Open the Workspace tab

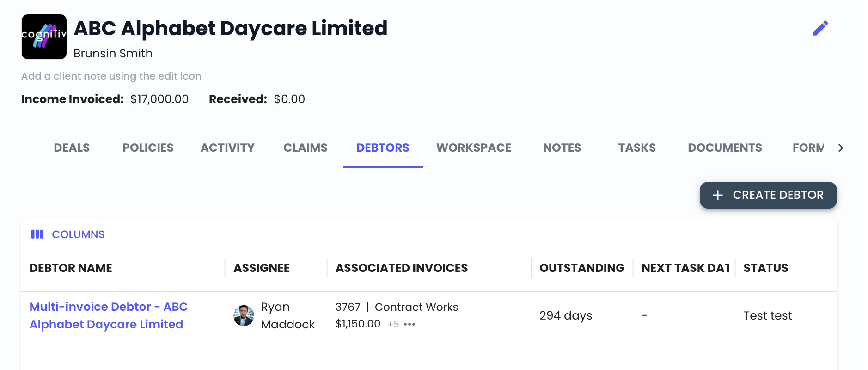tap(474, 148)
